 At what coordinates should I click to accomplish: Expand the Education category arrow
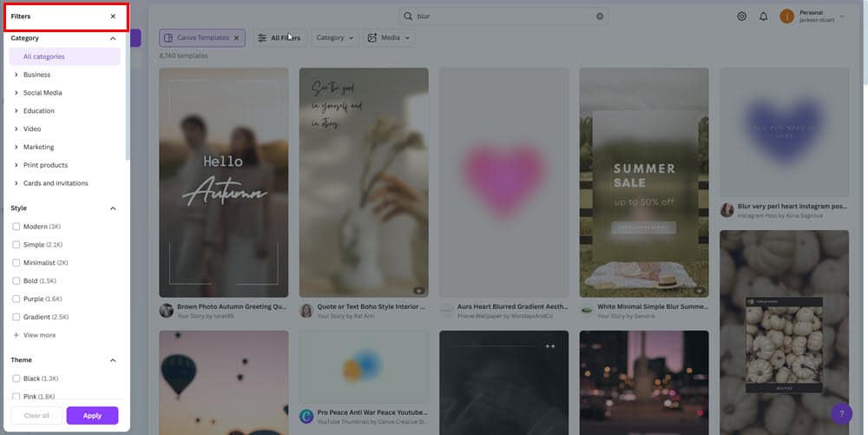(16, 110)
